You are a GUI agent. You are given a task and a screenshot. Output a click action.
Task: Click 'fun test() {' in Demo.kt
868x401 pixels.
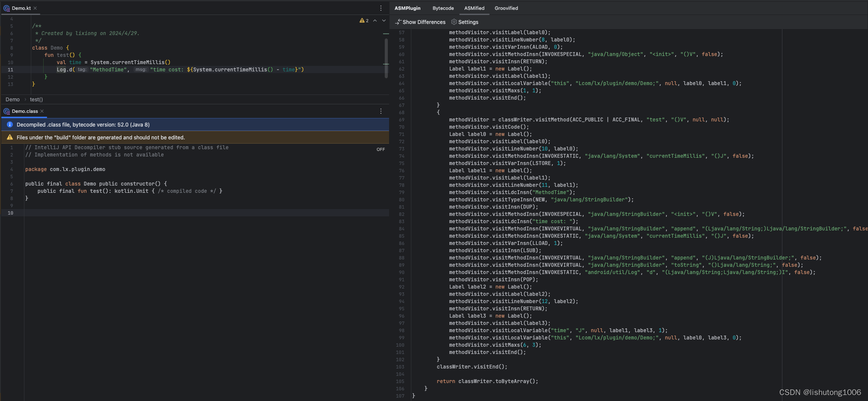click(x=62, y=55)
